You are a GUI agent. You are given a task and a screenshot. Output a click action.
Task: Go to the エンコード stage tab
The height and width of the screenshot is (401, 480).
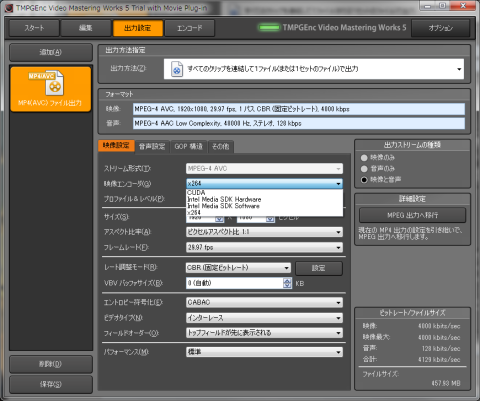pyautogui.click(x=189, y=28)
